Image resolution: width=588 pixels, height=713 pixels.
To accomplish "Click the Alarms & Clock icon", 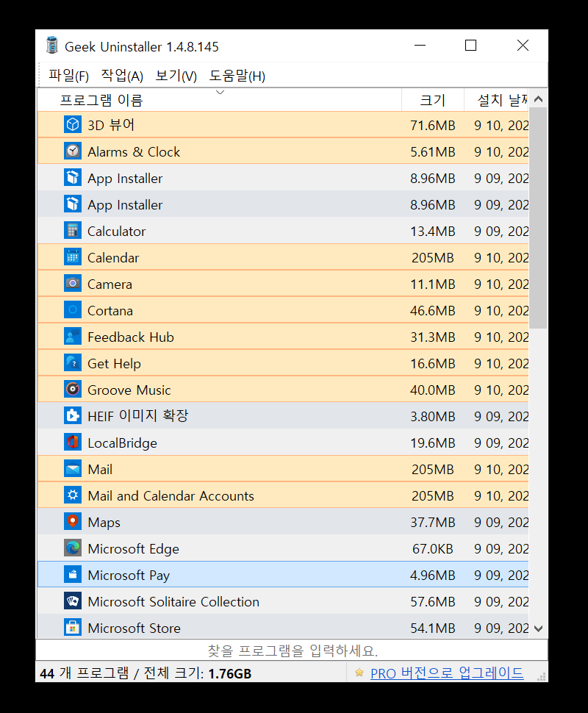I will coord(73,151).
